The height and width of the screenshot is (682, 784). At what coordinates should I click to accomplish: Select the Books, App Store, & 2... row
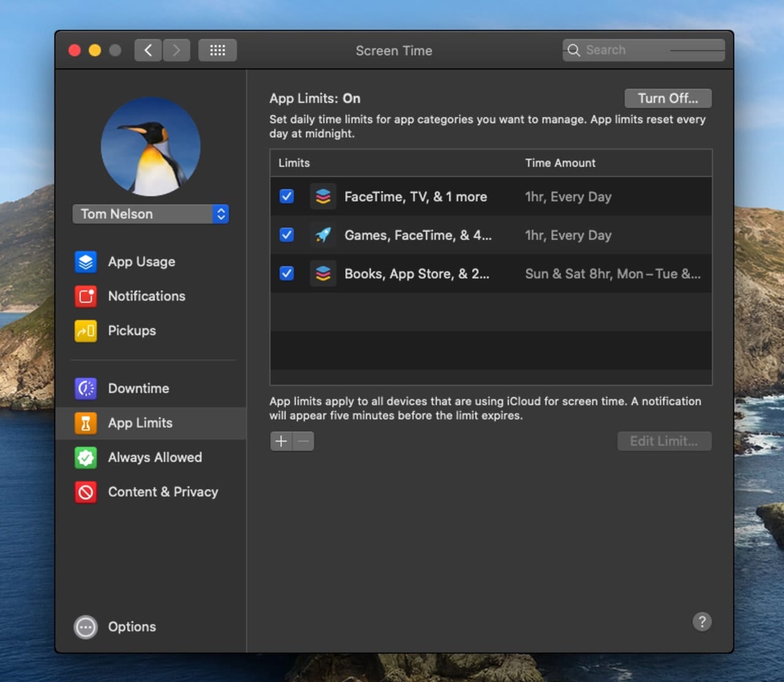[417, 274]
